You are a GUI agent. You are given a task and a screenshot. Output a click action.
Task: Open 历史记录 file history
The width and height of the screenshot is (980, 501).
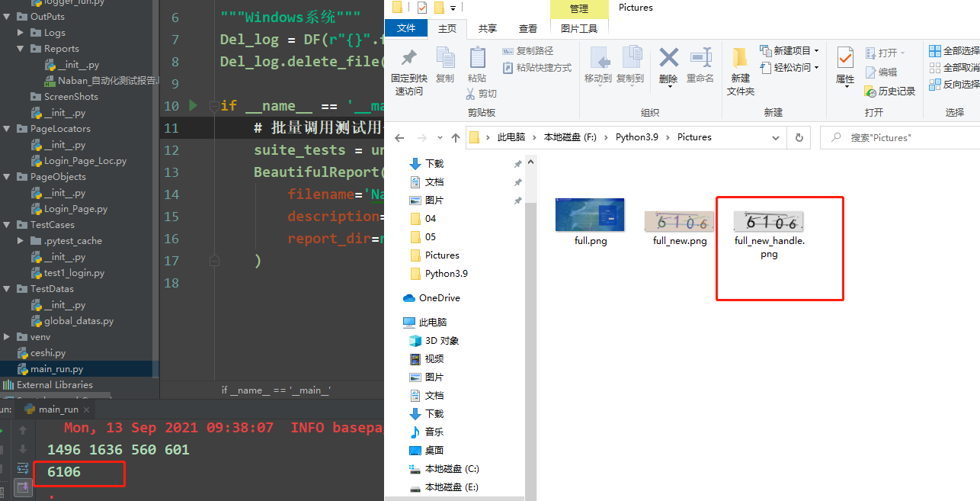[x=890, y=91]
